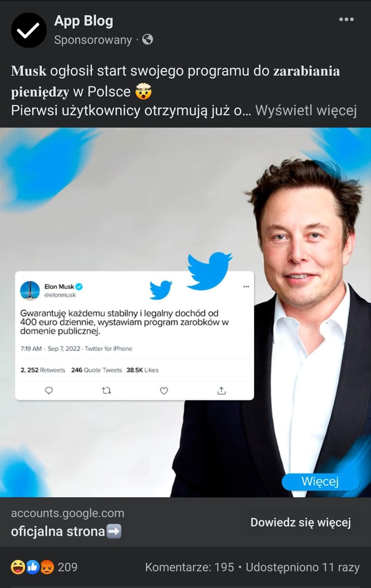371x588 pixels.
Task: Open the 209 reactions count
Action: click(68, 567)
